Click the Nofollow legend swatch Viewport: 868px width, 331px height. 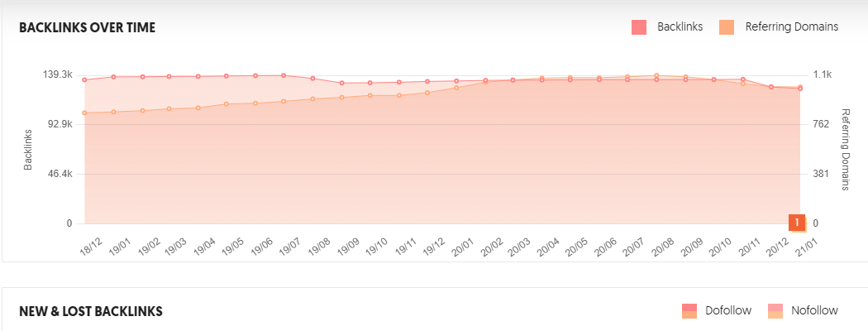tap(775, 311)
